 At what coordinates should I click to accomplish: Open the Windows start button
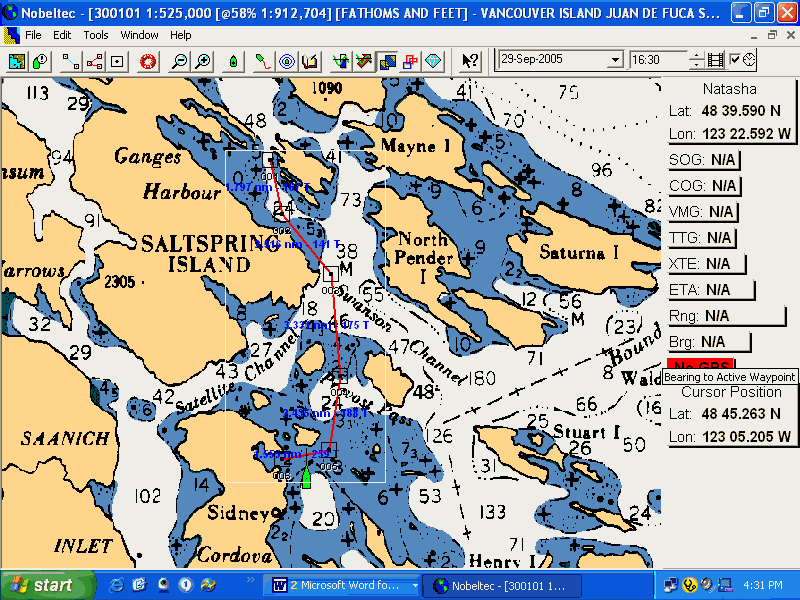(x=47, y=585)
